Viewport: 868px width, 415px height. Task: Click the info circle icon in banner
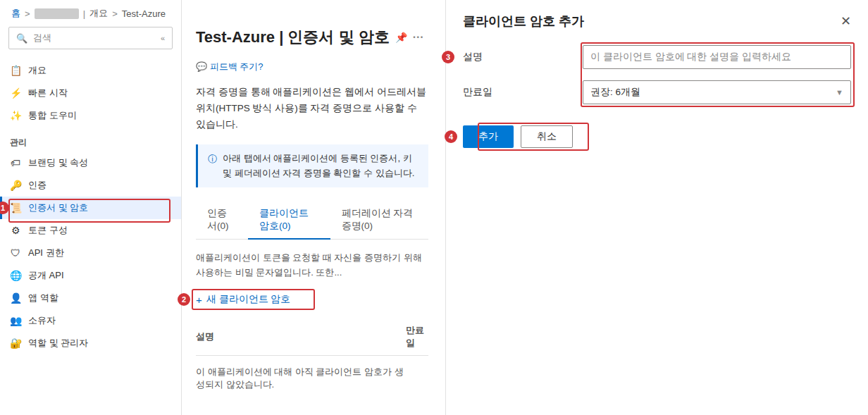[x=212, y=159]
